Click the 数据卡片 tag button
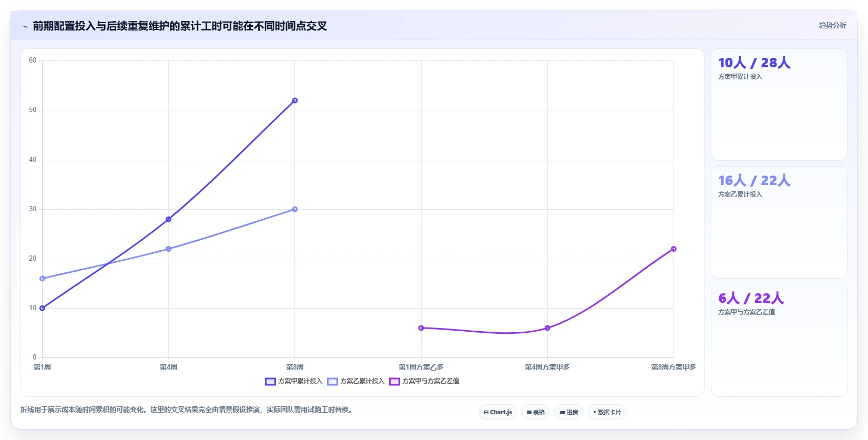Viewport: 868px width, 440px height. click(607, 412)
